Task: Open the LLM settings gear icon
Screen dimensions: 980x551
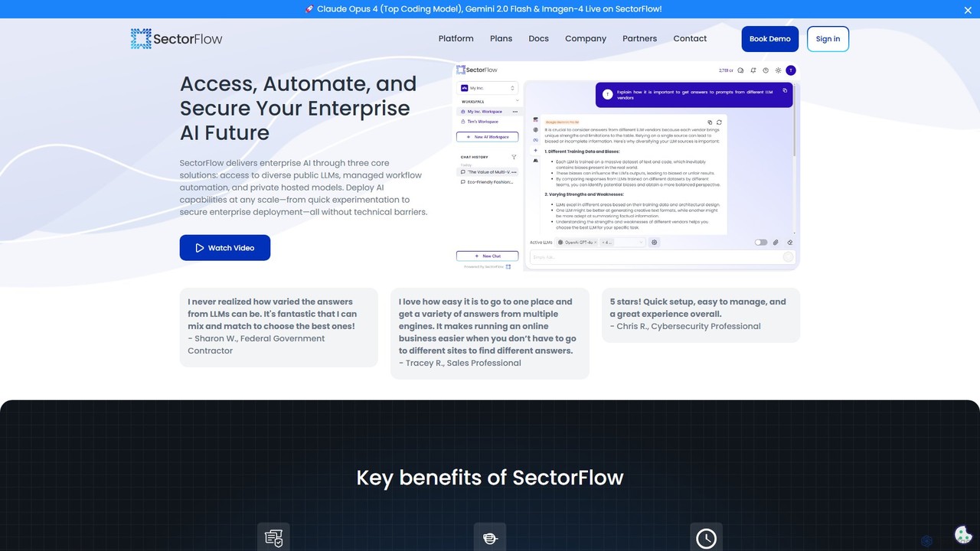Action: click(654, 242)
